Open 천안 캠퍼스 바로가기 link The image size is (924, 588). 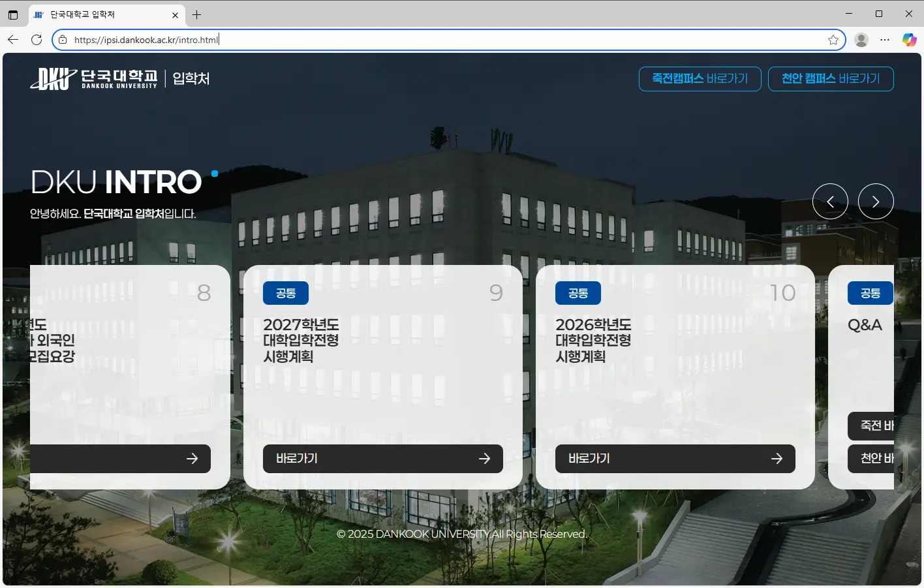pyautogui.click(x=831, y=79)
